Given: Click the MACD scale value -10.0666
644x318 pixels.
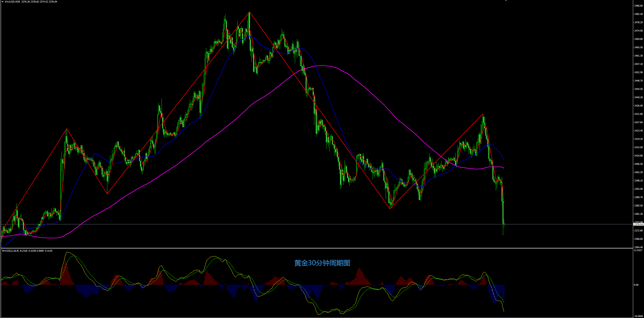Looking at the screenshot, I should point(638,316).
